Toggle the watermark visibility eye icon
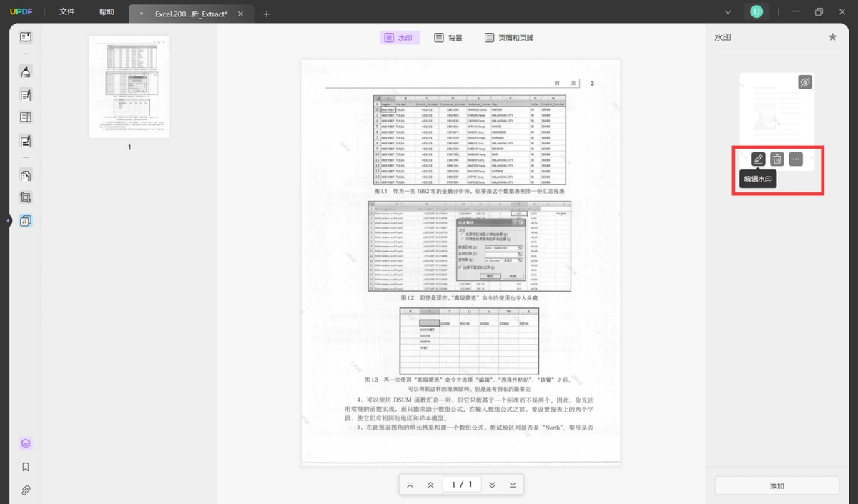Screen dimensions: 858x504 805,82
